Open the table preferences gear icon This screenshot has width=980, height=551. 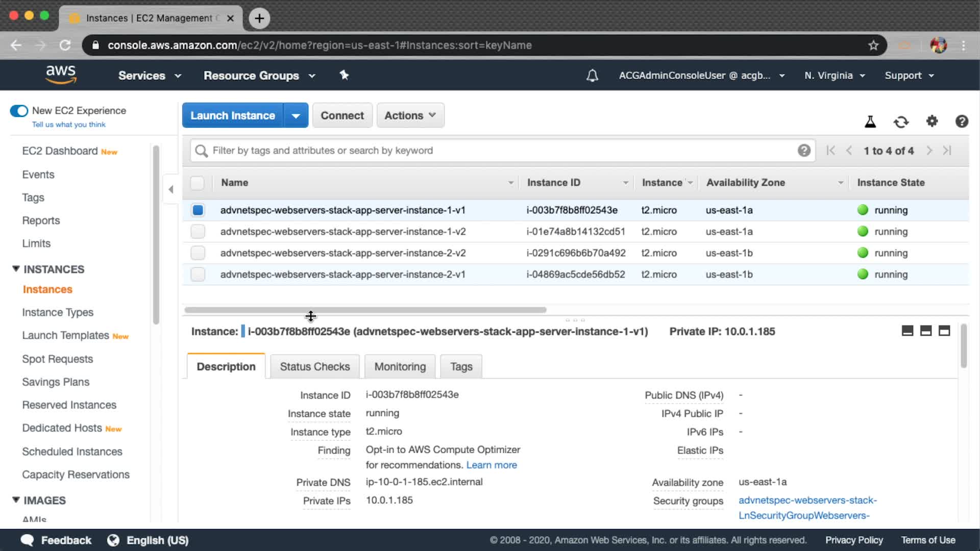[x=932, y=121]
